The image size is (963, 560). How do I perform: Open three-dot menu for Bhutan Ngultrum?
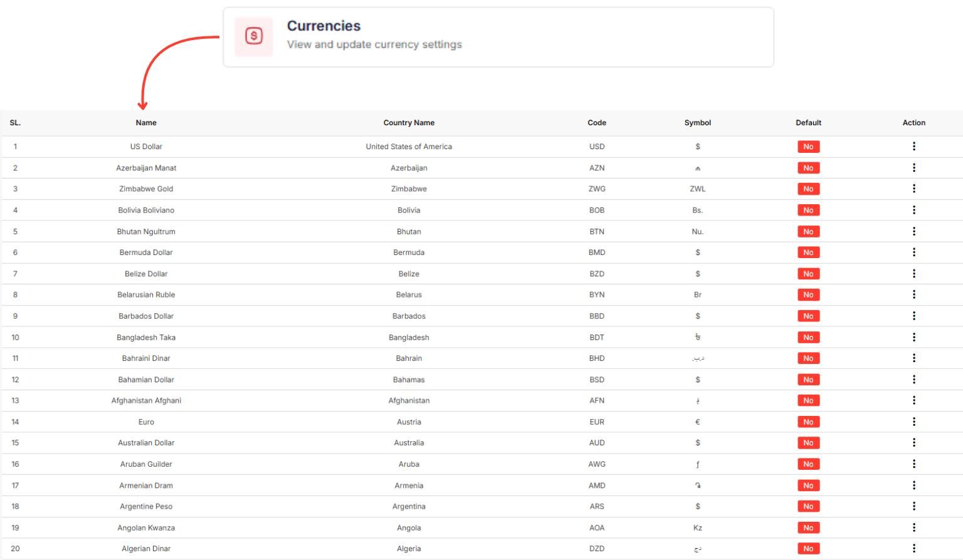[913, 231]
